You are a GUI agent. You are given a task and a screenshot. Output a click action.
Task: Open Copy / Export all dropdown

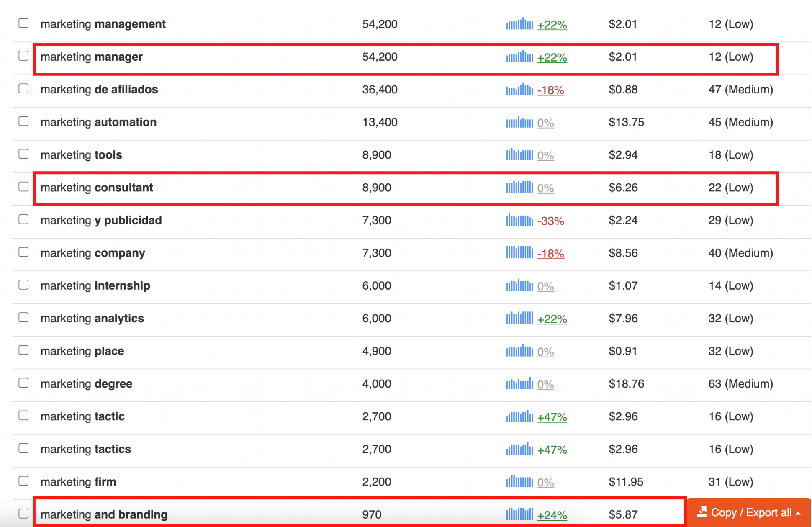click(x=749, y=512)
